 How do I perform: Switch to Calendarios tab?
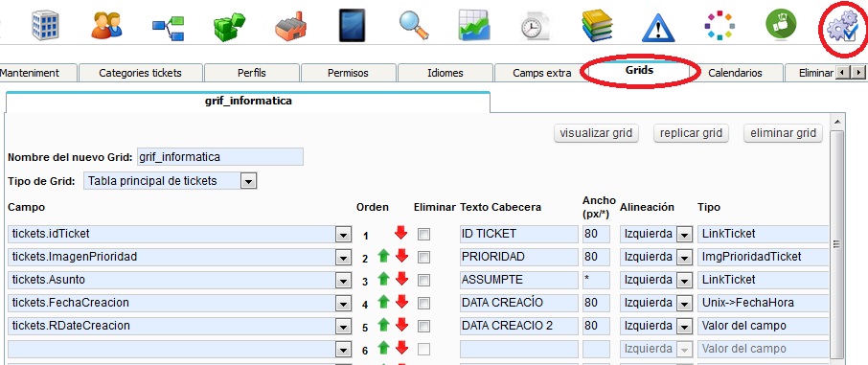tap(735, 73)
